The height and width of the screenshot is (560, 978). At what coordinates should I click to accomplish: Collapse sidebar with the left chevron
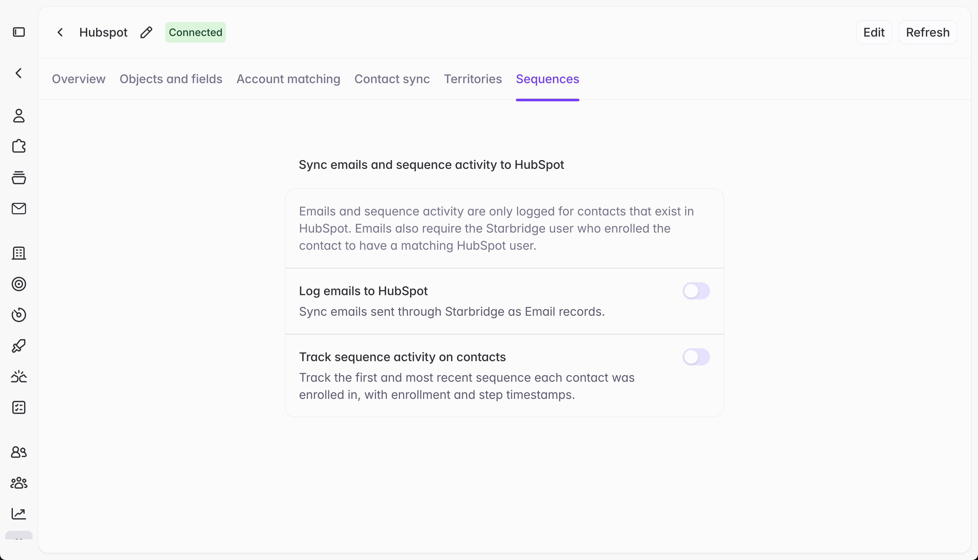19,73
